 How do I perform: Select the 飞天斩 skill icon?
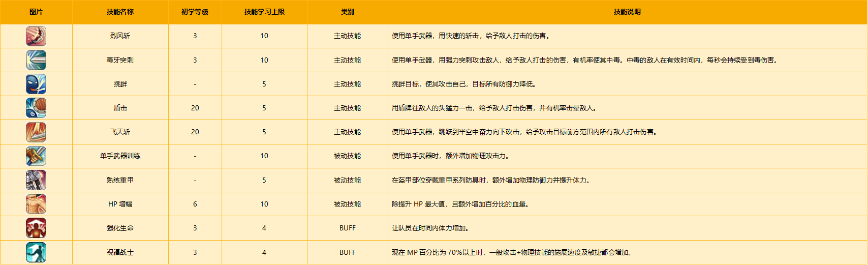(36, 132)
